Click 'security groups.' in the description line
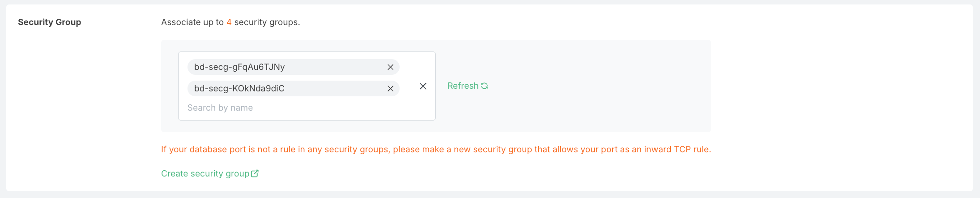Viewport: 980px width, 198px height. pyautogui.click(x=267, y=22)
